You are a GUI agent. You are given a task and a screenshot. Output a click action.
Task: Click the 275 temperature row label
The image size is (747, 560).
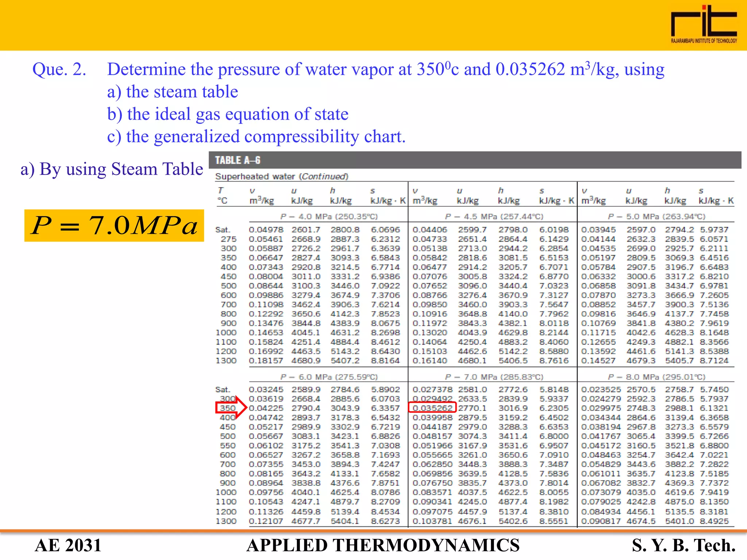[229, 239]
